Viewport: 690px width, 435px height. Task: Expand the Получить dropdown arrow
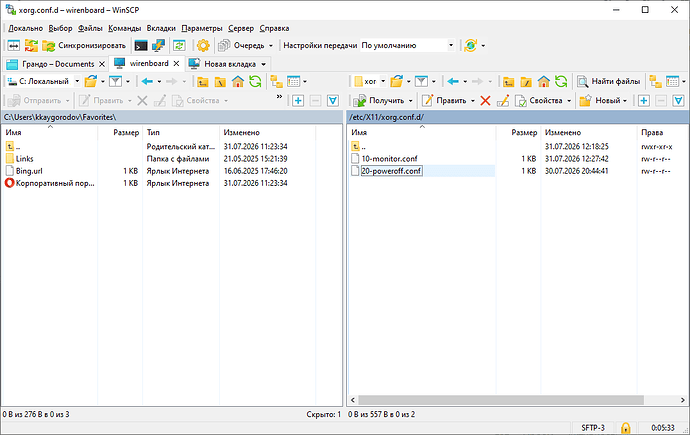point(411,101)
